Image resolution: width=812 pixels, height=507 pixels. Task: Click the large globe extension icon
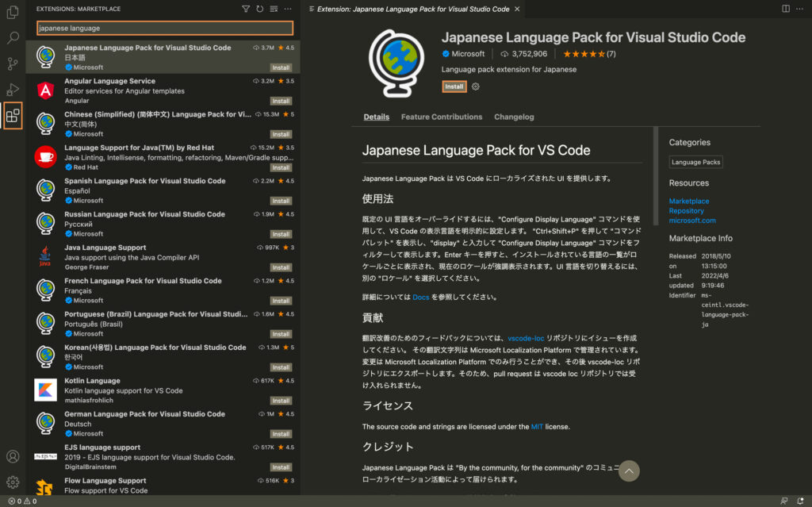point(396,63)
